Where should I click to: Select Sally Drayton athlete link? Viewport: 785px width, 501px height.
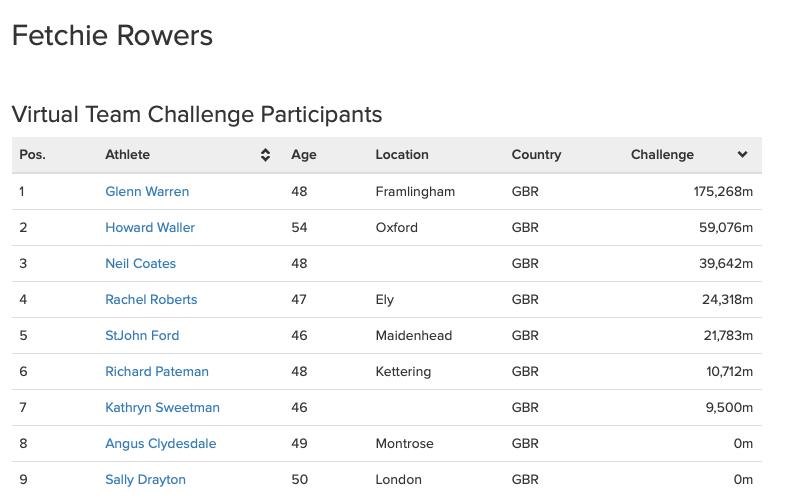pos(145,480)
